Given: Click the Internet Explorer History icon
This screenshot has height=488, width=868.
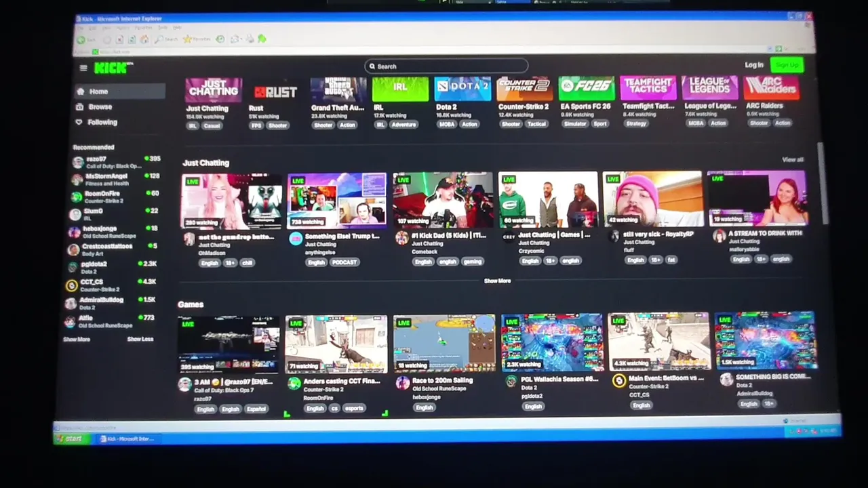Looking at the screenshot, I should click(x=220, y=39).
